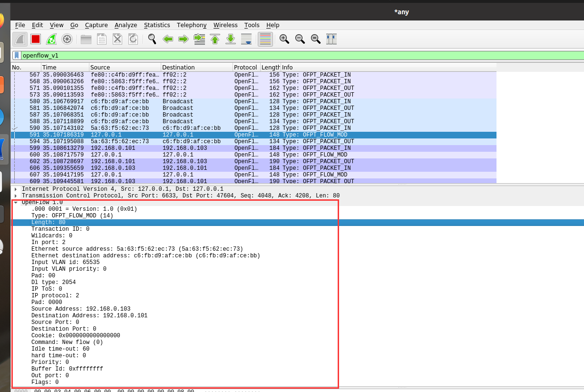Viewport: 584px width, 392px height.
Task: Find a packet with magnifier icon
Action: 152,39
